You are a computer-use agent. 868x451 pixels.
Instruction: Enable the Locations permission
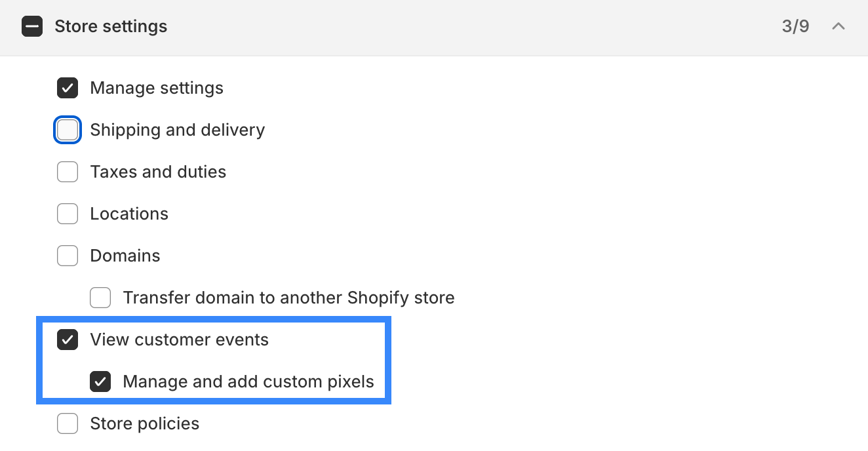(x=68, y=214)
